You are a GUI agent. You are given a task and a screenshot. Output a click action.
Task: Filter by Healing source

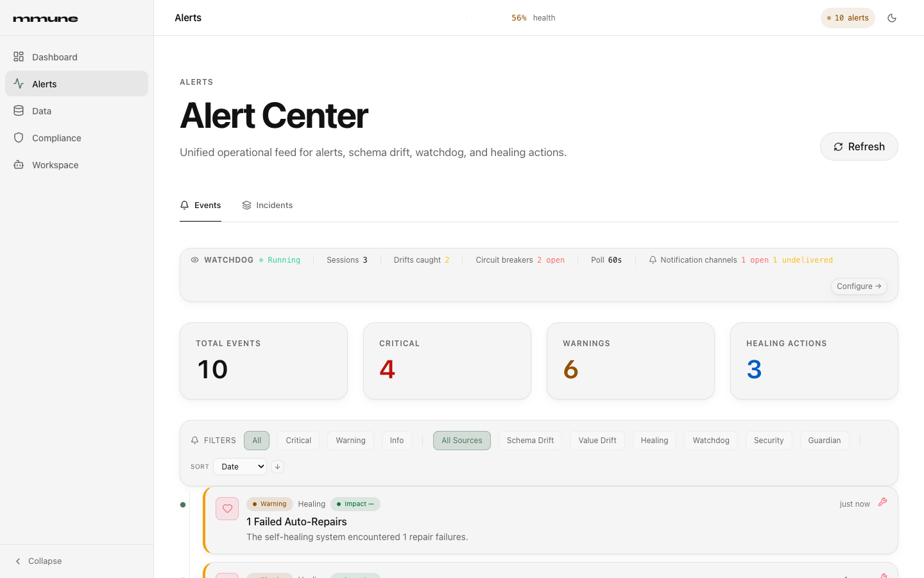click(x=654, y=441)
